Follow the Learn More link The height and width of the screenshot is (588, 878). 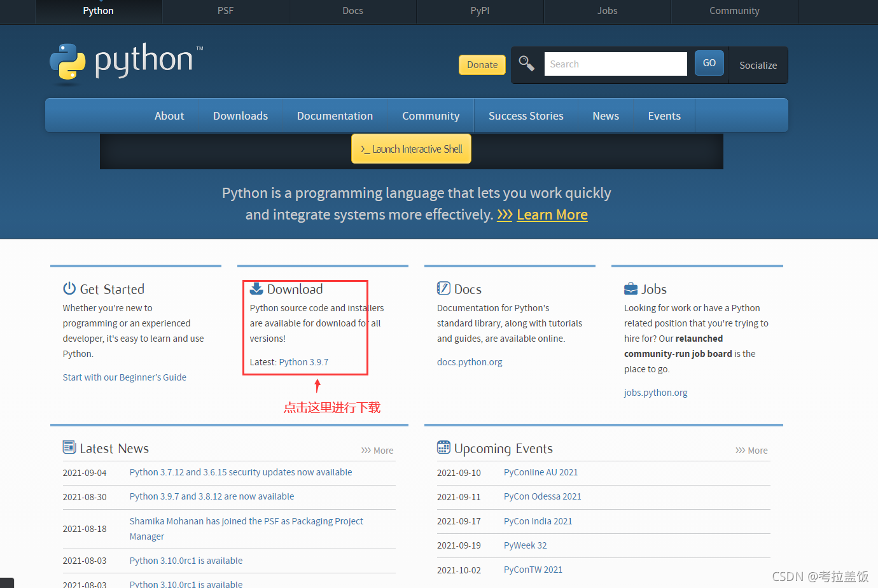pyautogui.click(x=552, y=215)
